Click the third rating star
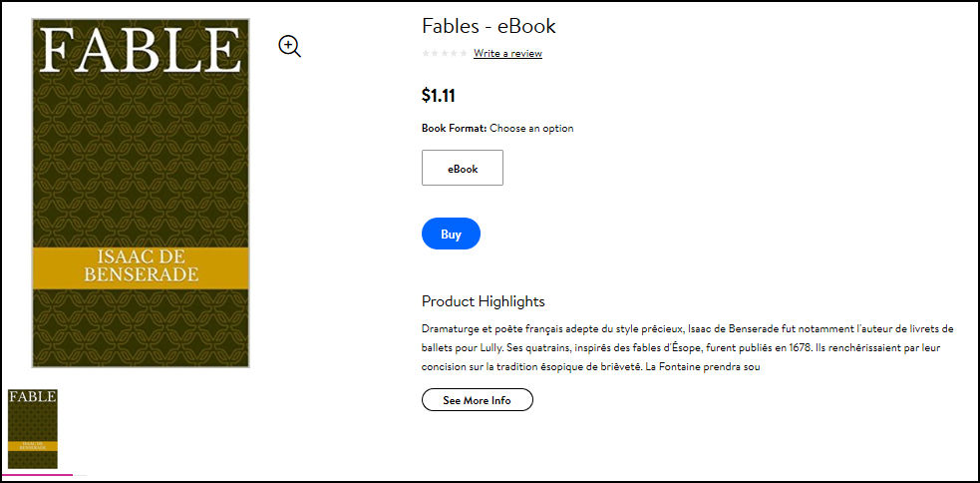980x483 pixels. pos(445,53)
